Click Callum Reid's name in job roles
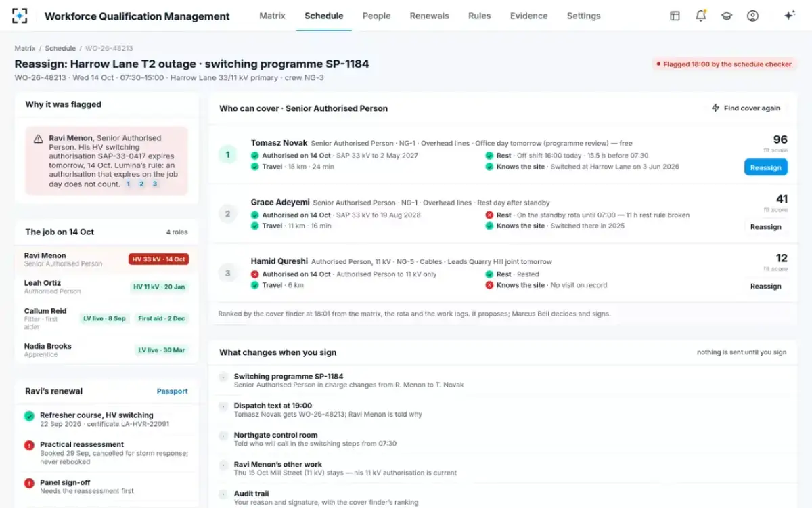 click(45, 311)
